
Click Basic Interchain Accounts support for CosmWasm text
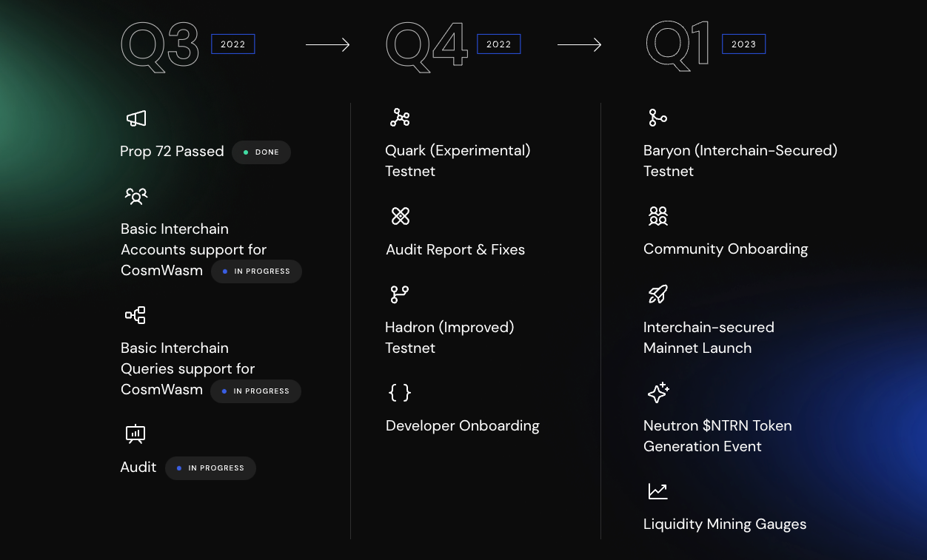coord(193,250)
